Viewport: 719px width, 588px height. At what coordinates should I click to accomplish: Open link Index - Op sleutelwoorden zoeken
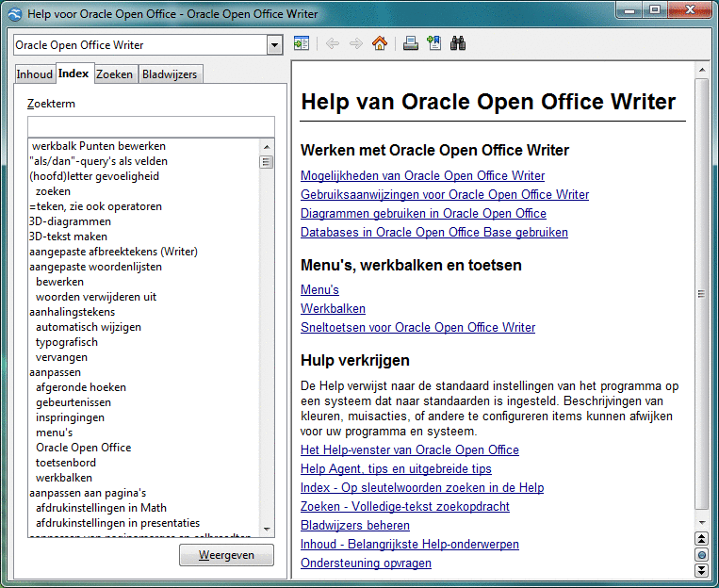pos(422,487)
